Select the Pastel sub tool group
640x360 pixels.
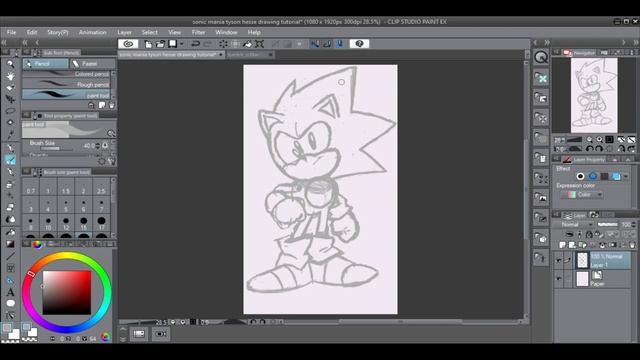click(x=92, y=64)
